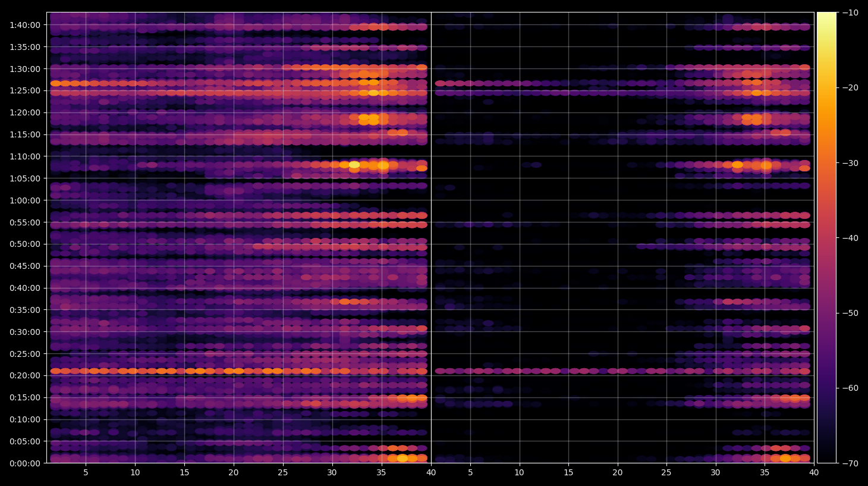Click the left heatmap's x-axis label 5

pos(86,473)
